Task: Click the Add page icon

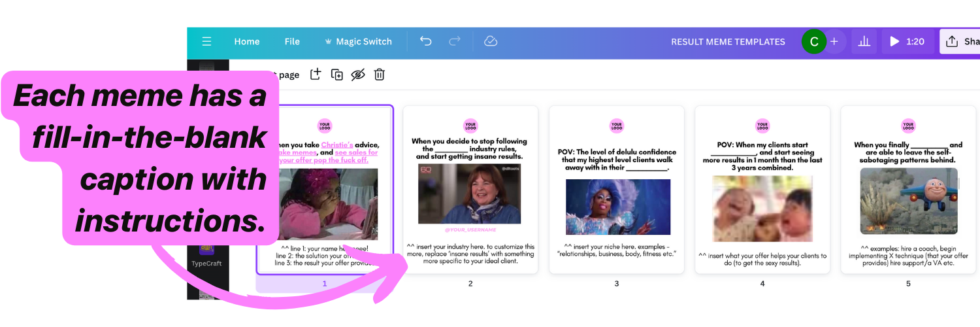Action: coord(316,75)
